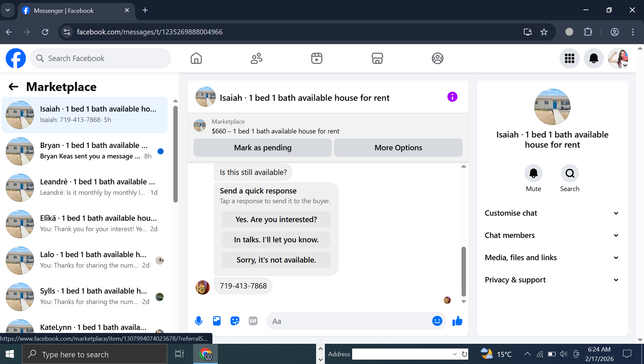Click scroll-down arrow of message thread

[464, 302]
